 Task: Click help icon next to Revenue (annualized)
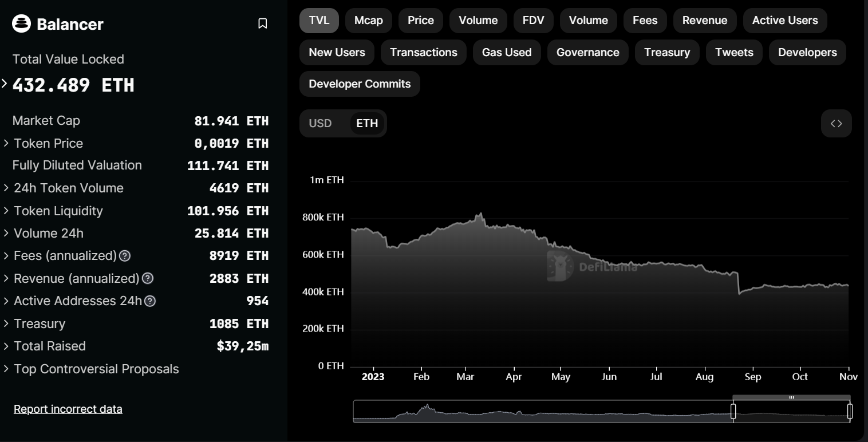coord(147,278)
